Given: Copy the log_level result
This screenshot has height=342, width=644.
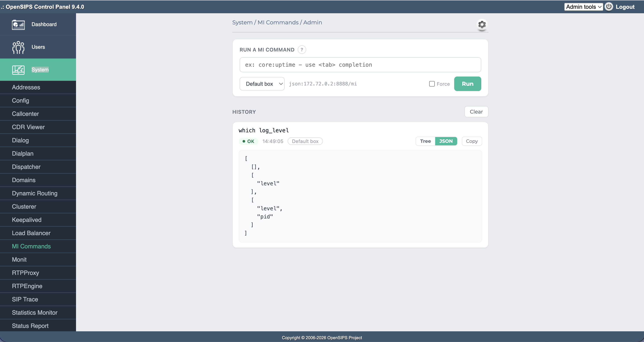Looking at the screenshot, I should click(x=471, y=141).
